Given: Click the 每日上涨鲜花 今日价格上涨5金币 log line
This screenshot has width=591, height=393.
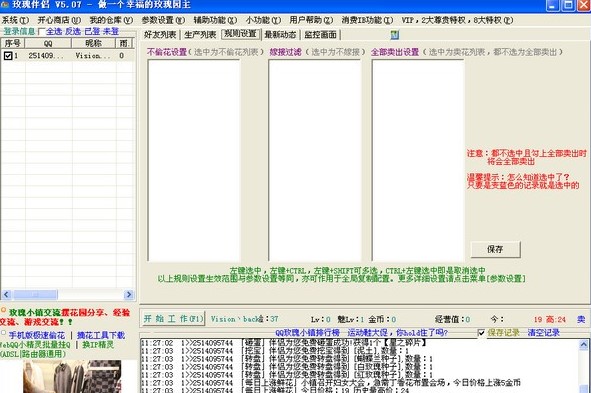Looking at the screenshot, I should coord(332,382).
